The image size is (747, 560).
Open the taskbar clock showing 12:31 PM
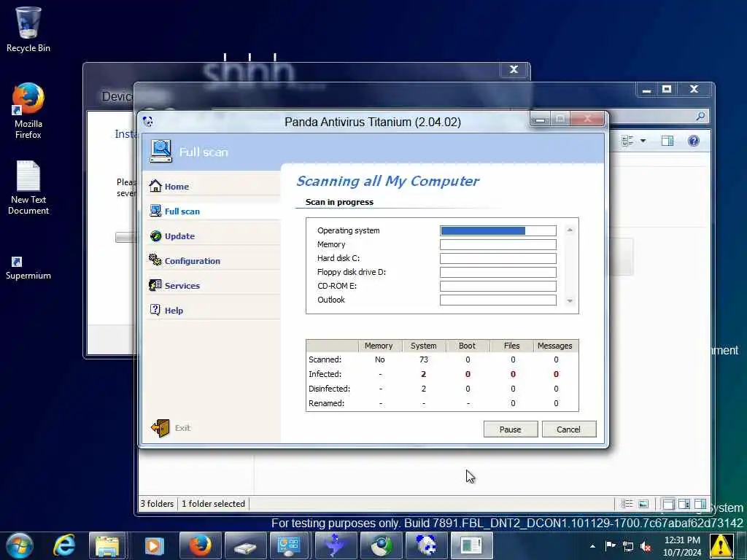click(x=682, y=546)
